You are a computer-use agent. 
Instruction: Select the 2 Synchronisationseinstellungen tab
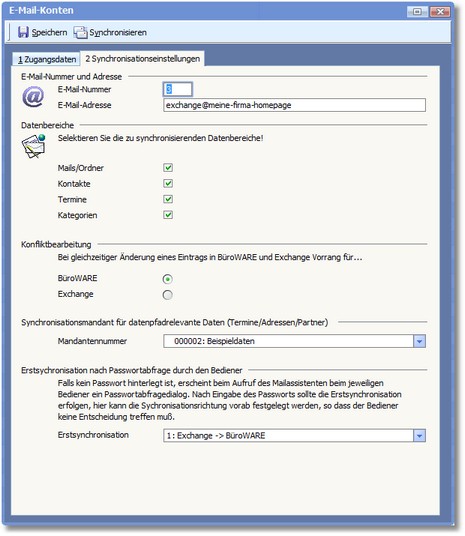pyautogui.click(x=143, y=58)
